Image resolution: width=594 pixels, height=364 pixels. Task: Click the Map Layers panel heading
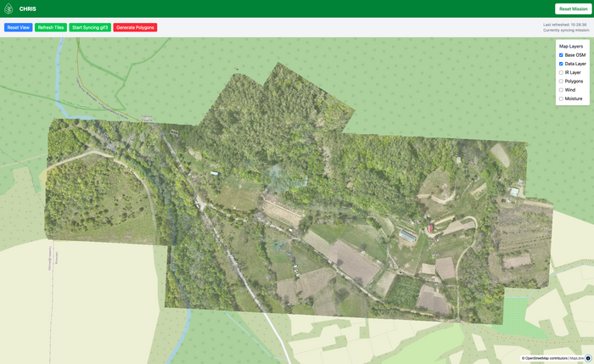[570, 46]
